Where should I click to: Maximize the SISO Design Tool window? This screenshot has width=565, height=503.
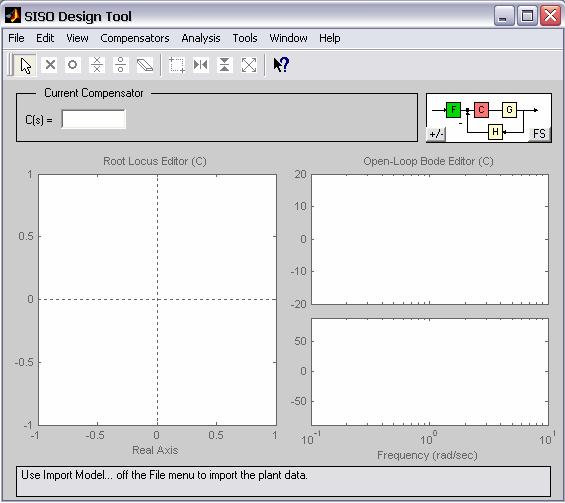point(527,16)
